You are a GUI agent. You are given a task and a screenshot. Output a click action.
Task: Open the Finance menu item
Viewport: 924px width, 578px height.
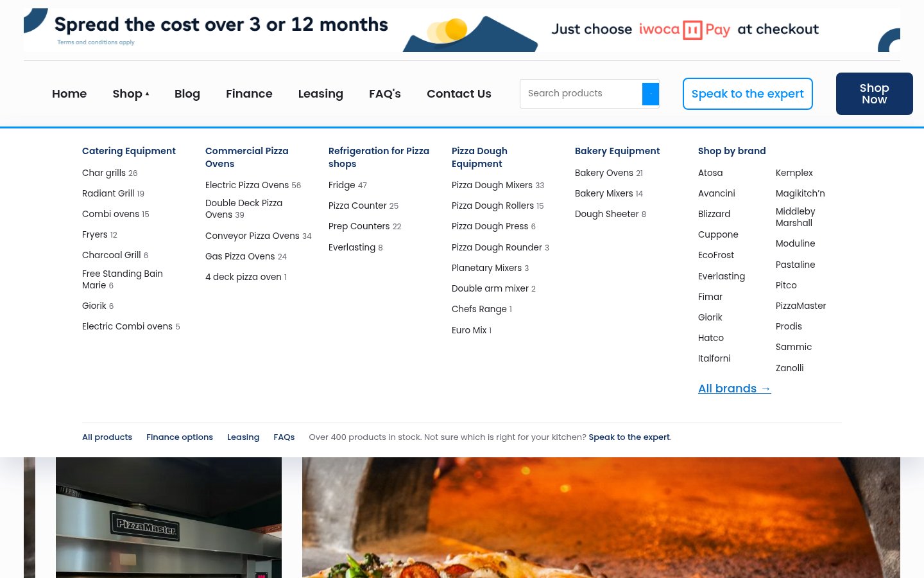coord(249,94)
